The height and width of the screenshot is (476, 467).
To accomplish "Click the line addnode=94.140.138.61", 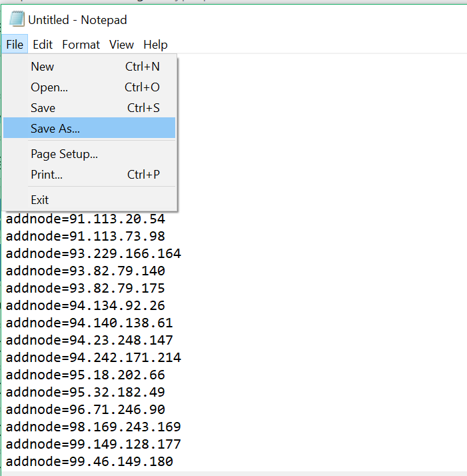I will click(x=89, y=323).
